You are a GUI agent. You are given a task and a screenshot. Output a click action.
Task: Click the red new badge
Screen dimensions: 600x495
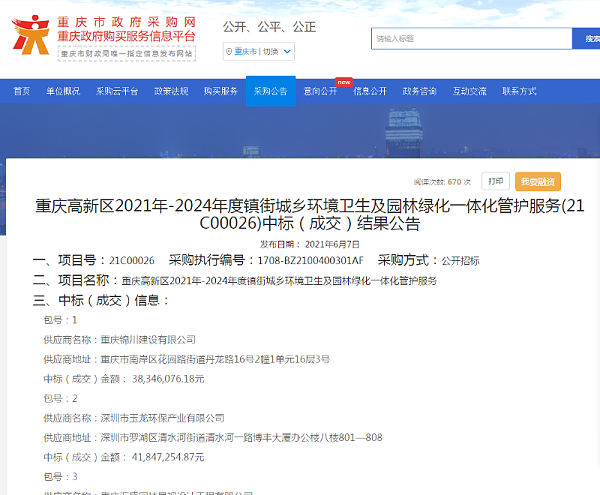click(344, 82)
